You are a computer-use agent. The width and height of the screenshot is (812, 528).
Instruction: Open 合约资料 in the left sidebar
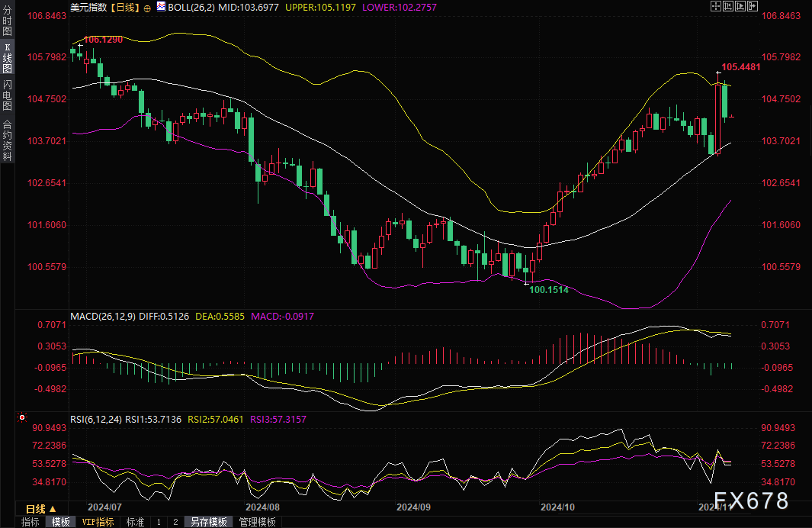(x=8, y=139)
